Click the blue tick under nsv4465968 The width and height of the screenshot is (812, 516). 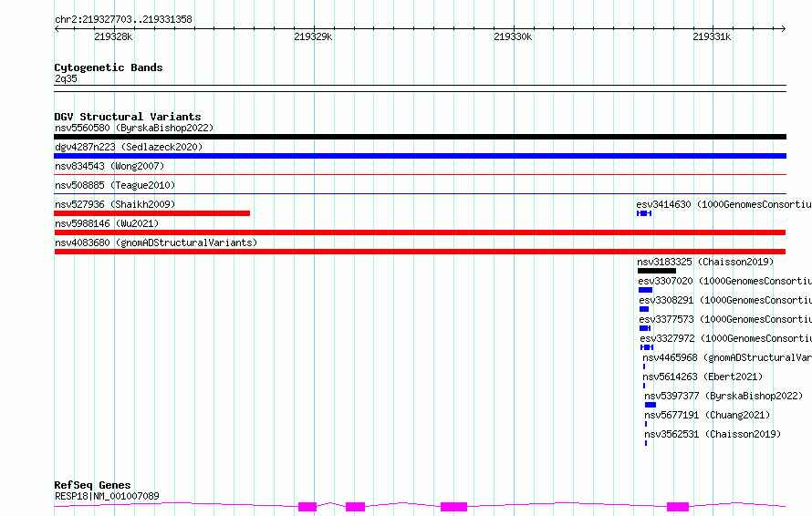pyautogui.click(x=644, y=366)
